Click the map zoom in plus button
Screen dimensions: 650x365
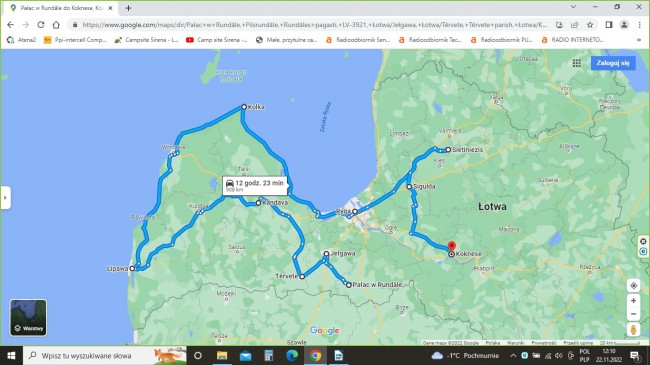pyautogui.click(x=633, y=301)
